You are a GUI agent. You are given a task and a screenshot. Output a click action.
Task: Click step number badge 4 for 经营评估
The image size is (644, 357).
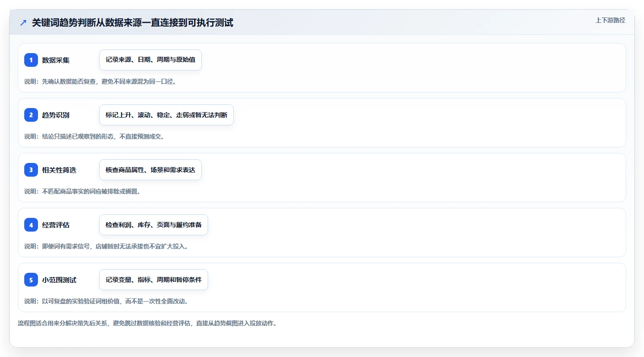31,225
